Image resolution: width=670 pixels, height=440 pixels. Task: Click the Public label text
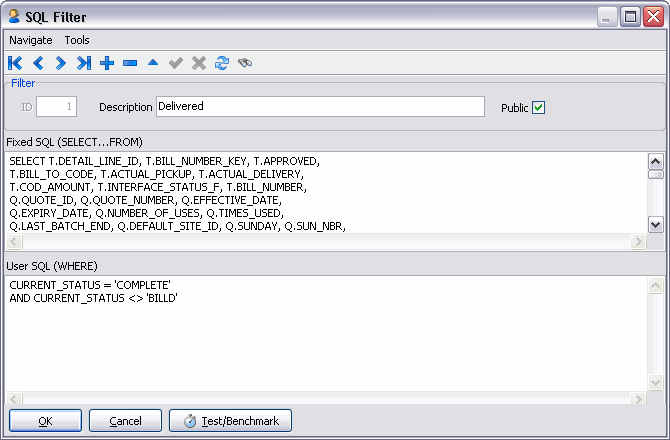(514, 108)
